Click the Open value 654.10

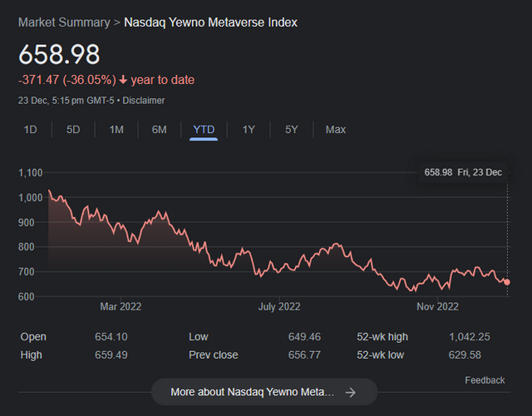[111, 336]
